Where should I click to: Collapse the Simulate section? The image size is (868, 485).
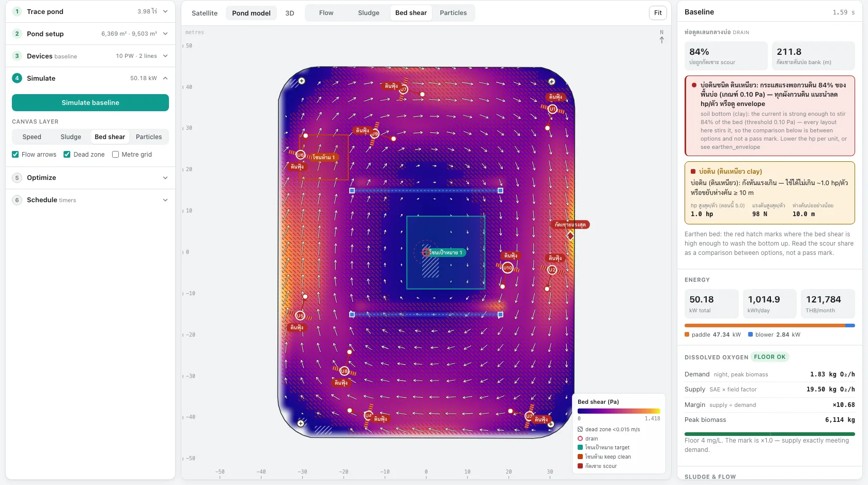[90, 78]
